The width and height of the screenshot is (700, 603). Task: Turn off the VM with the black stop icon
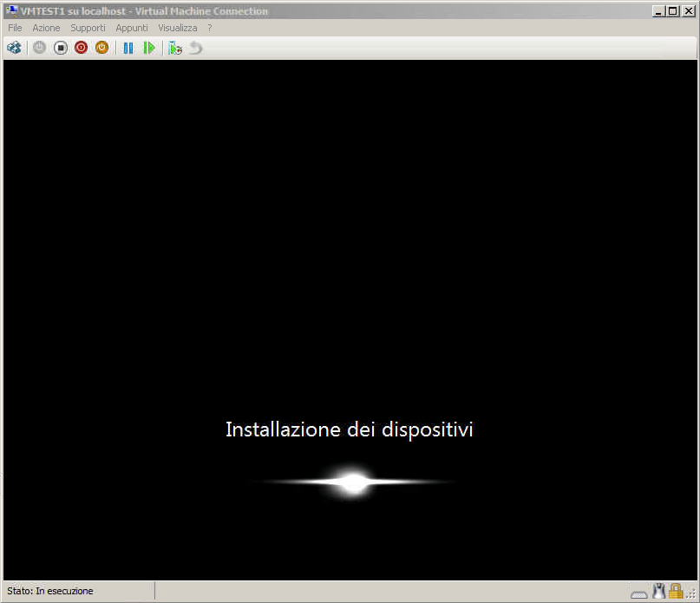coord(60,48)
